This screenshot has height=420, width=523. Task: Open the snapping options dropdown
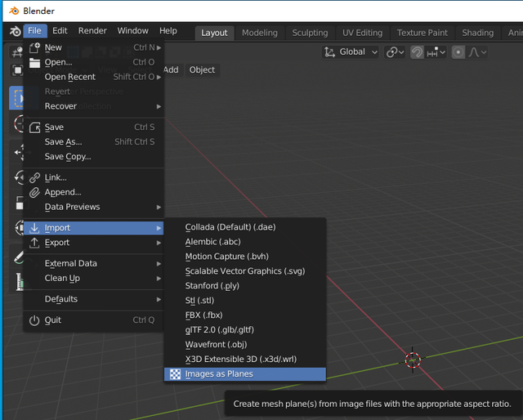[x=436, y=51]
